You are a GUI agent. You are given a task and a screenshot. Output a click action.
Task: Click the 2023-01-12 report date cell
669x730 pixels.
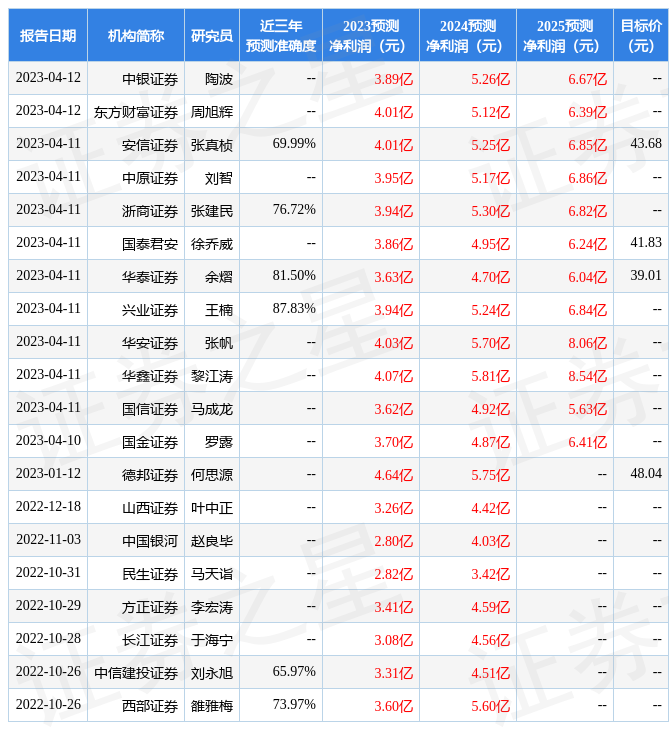click(48, 475)
